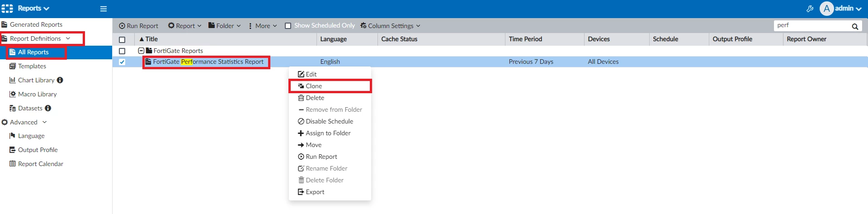
Task: Click the Devices column header
Action: (x=617, y=39)
